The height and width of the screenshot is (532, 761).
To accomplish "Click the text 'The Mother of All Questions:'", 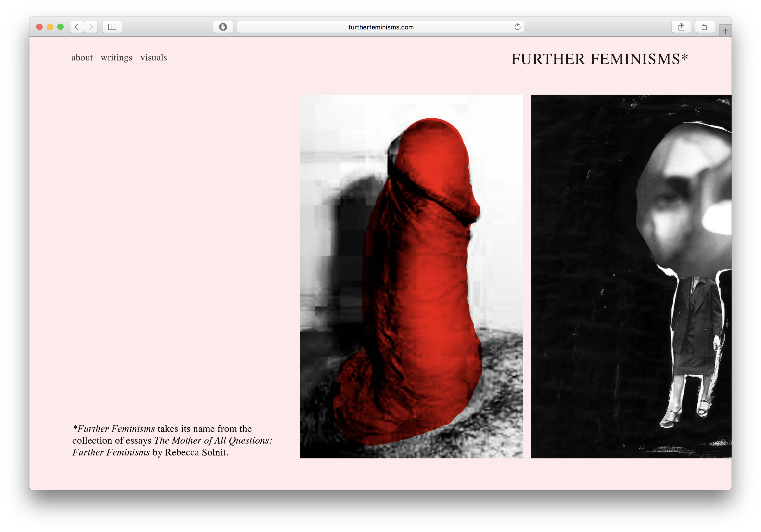I will (213, 441).
